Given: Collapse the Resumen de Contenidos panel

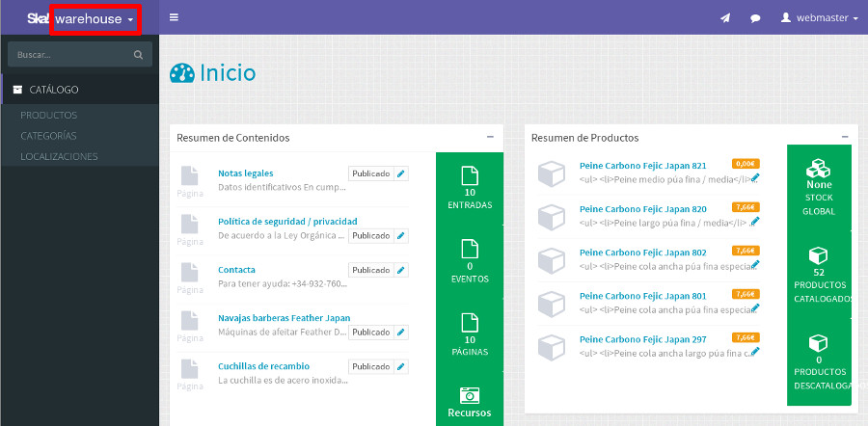Looking at the screenshot, I should (x=490, y=137).
